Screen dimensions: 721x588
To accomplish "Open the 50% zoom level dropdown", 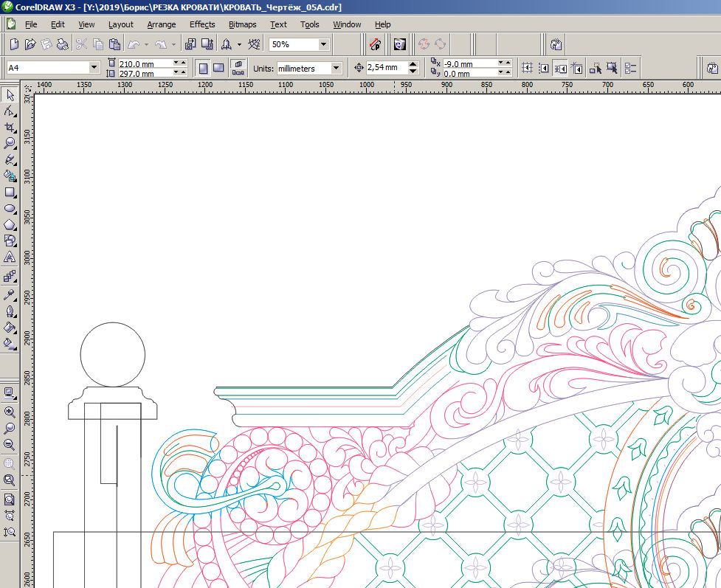I will (324, 44).
